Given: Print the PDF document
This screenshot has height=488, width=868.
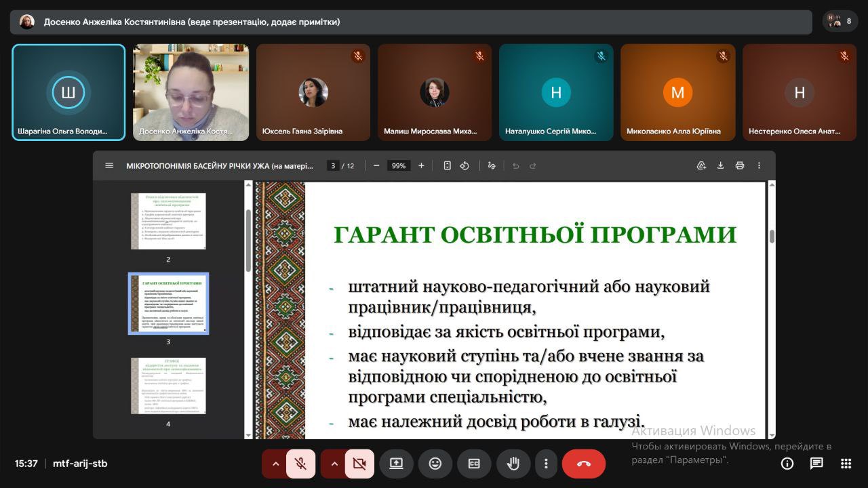Looking at the screenshot, I should (x=740, y=166).
